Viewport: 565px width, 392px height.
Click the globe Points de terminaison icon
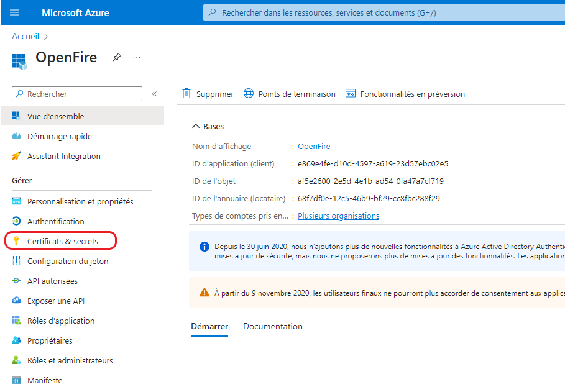tap(249, 93)
